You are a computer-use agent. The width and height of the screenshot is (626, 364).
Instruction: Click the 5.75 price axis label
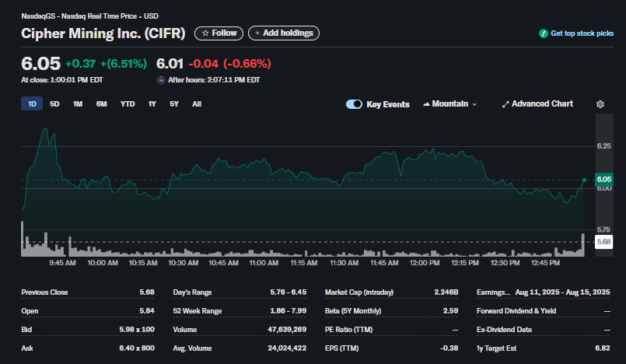pyautogui.click(x=603, y=229)
